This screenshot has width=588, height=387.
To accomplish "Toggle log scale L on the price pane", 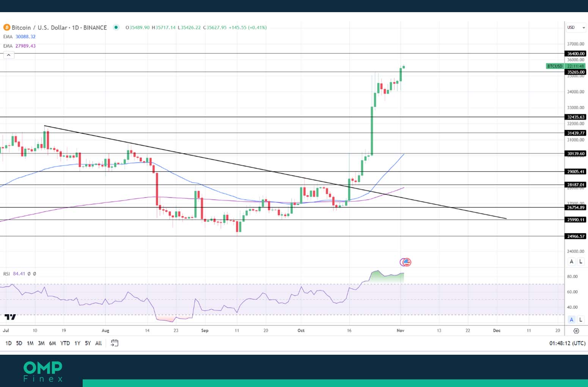I will (x=581, y=261).
